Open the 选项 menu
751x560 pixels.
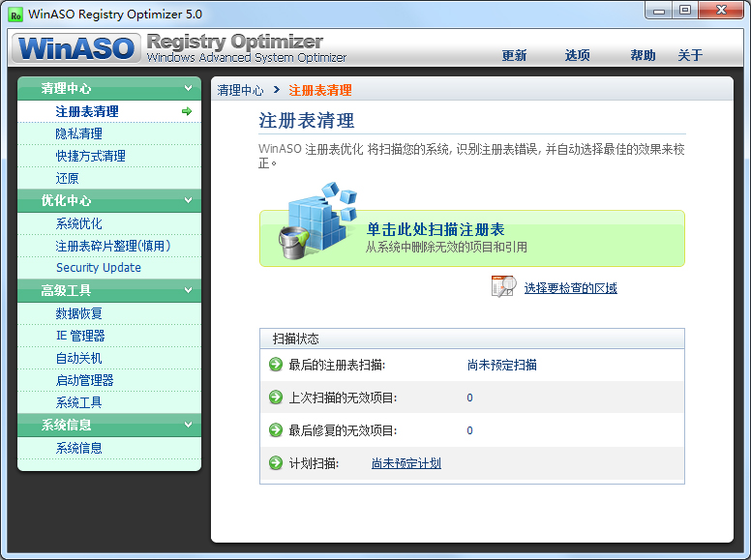click(x=578, y=55)
